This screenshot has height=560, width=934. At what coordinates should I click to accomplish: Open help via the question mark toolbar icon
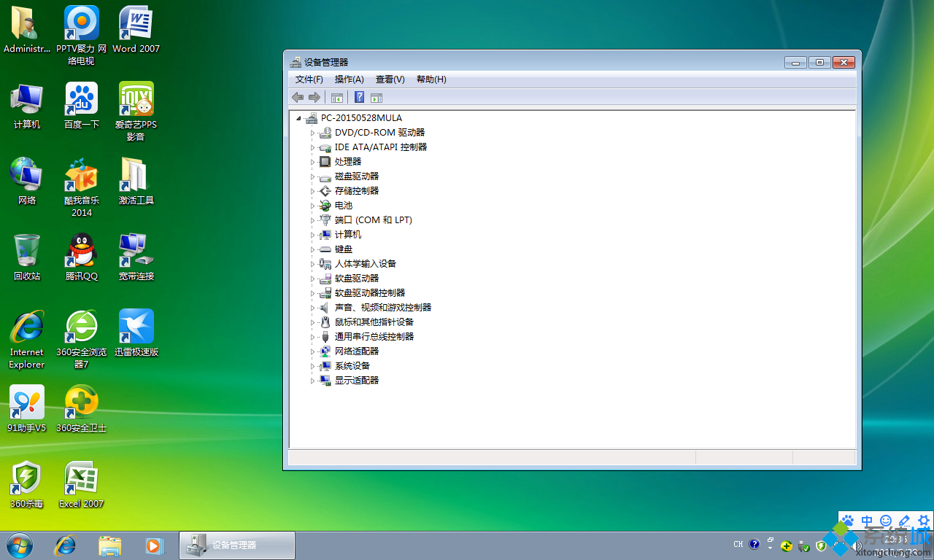tap(359, 97)
